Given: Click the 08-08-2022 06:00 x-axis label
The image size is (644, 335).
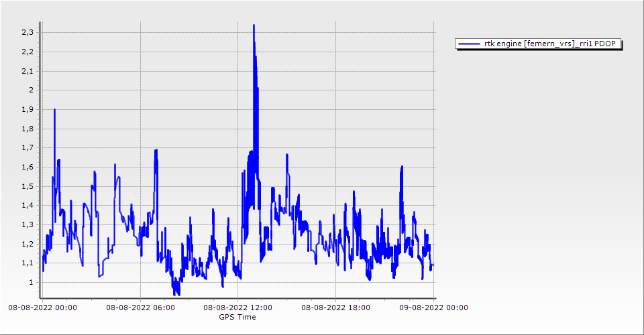Looking at the screenshot, I should [140, 308].
